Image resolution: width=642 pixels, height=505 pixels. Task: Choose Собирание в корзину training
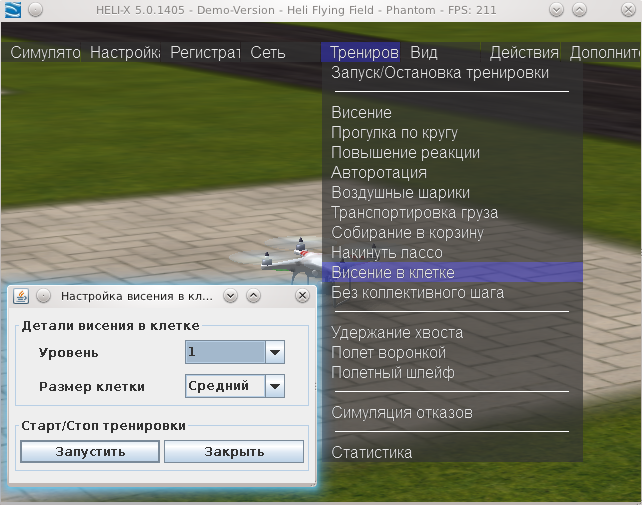click(452, 233)
